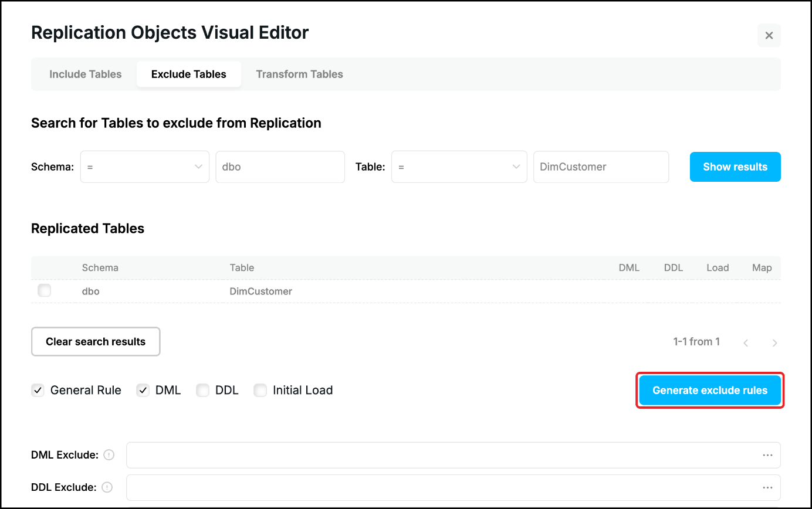Click the Load column header
This screenshot has width=812, height=509.
tap(718, 267)
